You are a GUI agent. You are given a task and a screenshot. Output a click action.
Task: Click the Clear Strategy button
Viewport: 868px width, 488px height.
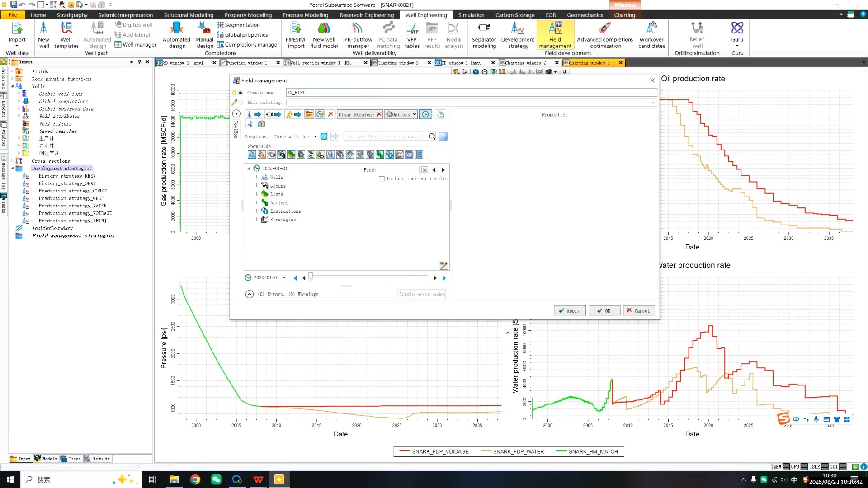pyautogui.click(x=360, y=115)
